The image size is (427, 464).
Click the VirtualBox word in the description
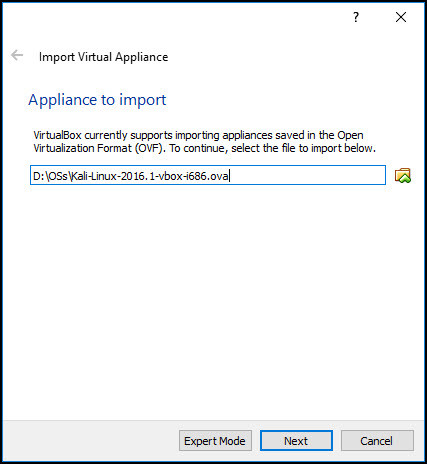tap(57, 135)
